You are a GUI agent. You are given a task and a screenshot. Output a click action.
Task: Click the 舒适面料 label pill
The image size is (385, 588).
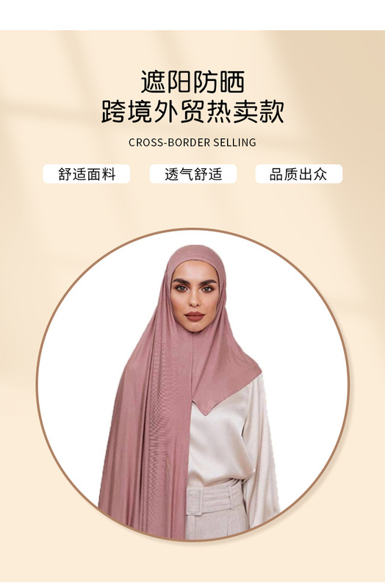click(x=86, y=174)
